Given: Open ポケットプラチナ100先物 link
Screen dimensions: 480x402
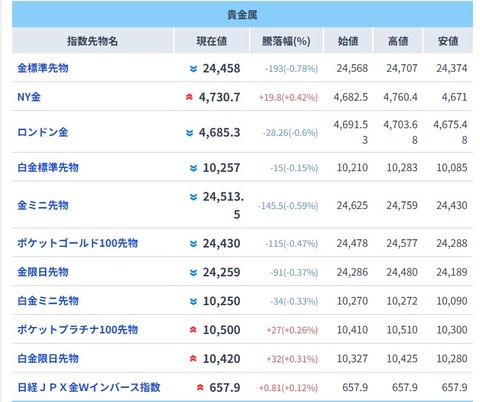Looking at the screenshot, I should coord(77,330).
